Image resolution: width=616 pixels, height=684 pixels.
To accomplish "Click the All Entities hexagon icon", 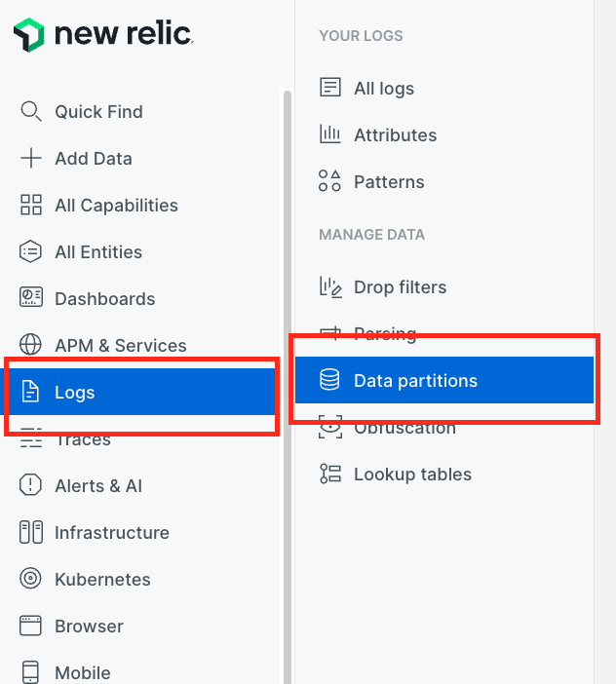I will (x=31, y=251).
